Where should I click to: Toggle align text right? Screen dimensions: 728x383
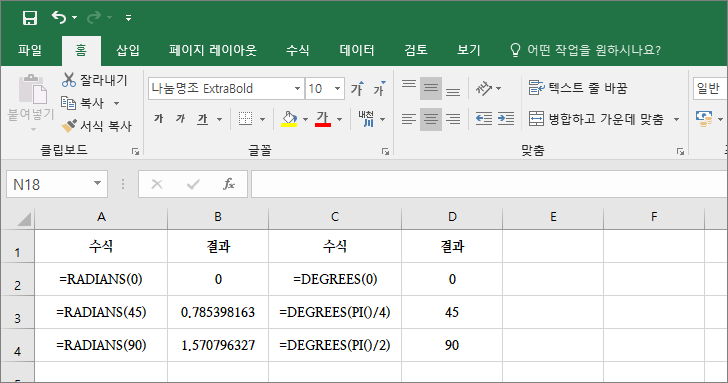(453, 119)
